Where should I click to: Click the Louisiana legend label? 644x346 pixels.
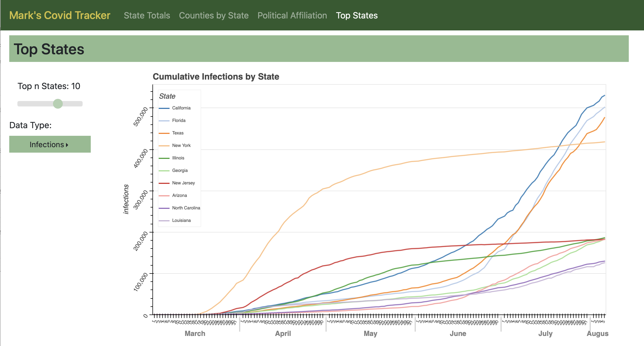[181, 220]
